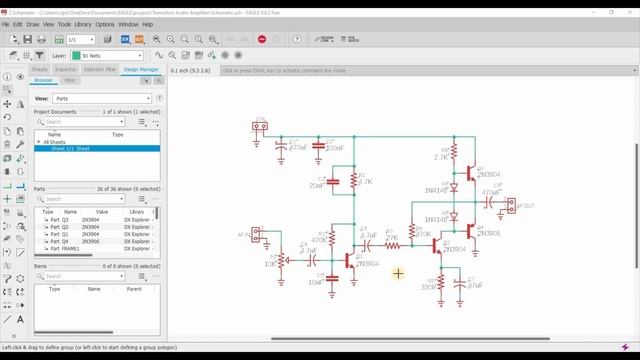Click the Open file icon in the top toolbar
This screenshot has height=360, width=640.
point(13,39)
